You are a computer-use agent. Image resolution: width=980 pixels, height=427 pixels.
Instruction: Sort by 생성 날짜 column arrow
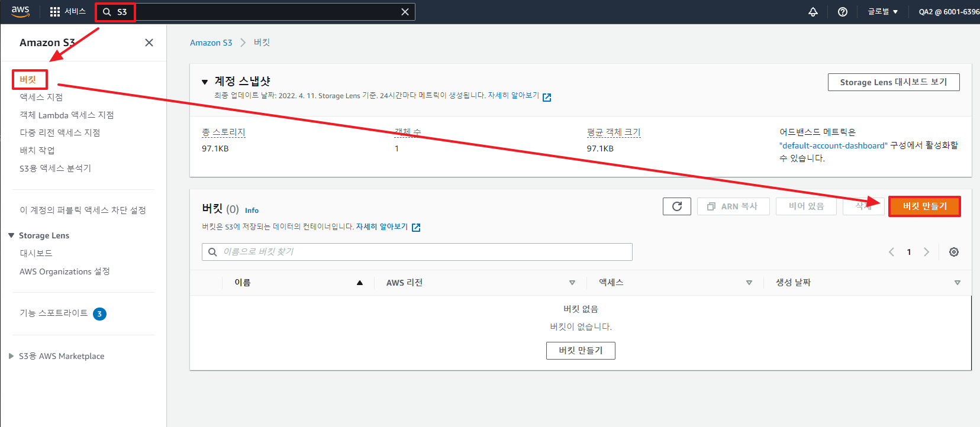958,283
